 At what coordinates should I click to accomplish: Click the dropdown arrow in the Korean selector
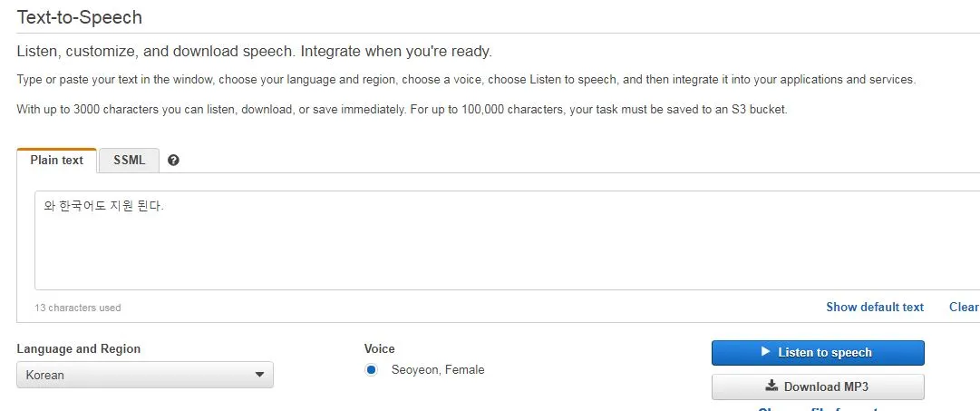(x=260, y=375)
